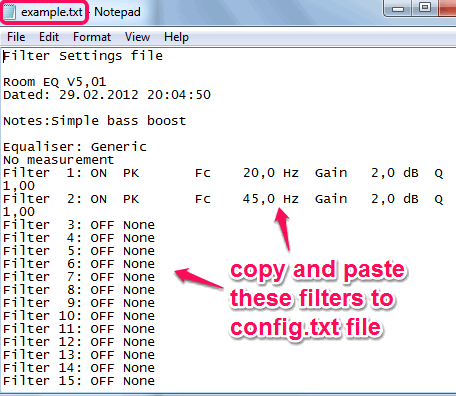Open the Help menu
456x396 pixels.
(176, 37)
